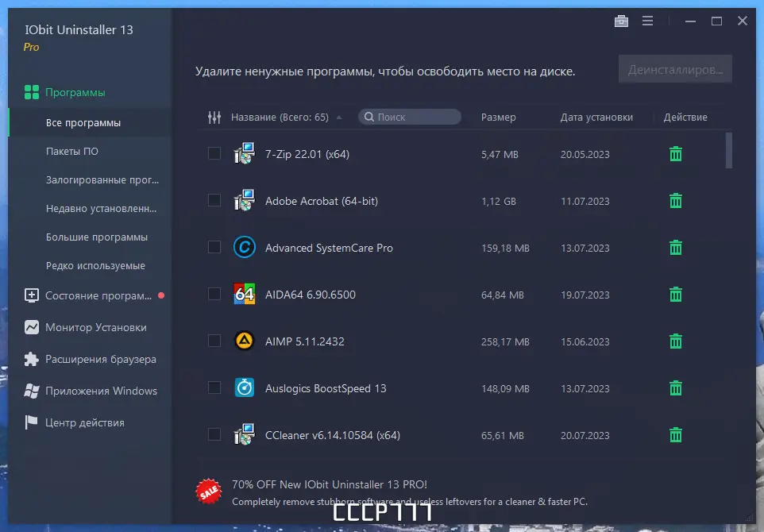Check the AIMP 5.11.2432 checkbox
Image resolution: width=764 pixels, height=532 pixels.
pyautogui.click(x=214, y=341)
